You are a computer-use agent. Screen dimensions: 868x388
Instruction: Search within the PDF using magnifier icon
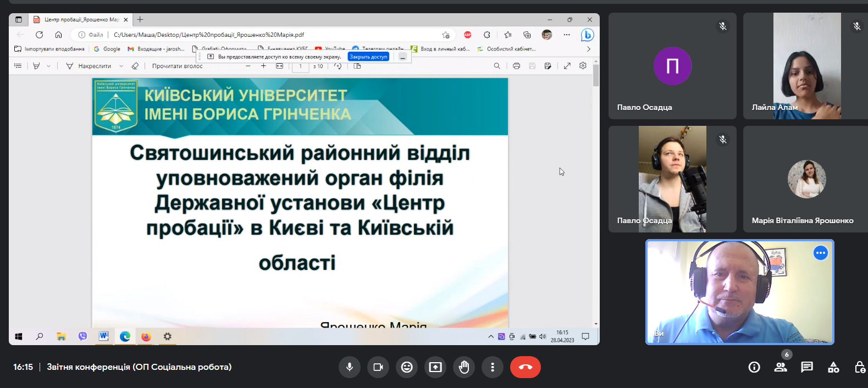[x=497, y=66]
